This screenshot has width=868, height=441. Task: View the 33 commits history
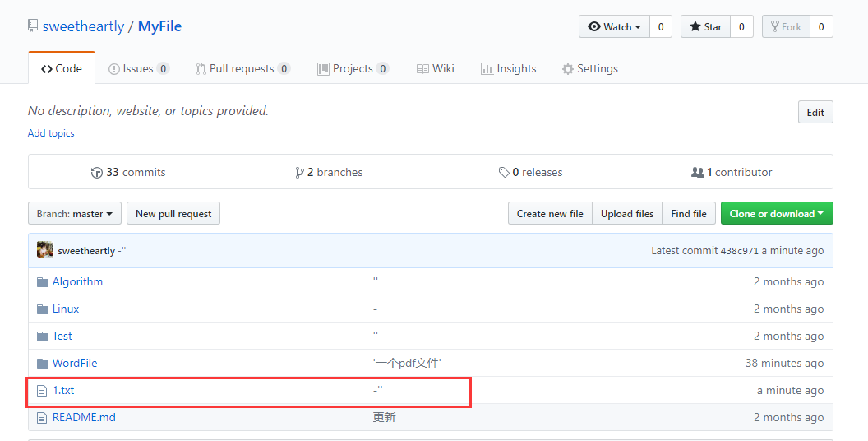coord(128,172)
